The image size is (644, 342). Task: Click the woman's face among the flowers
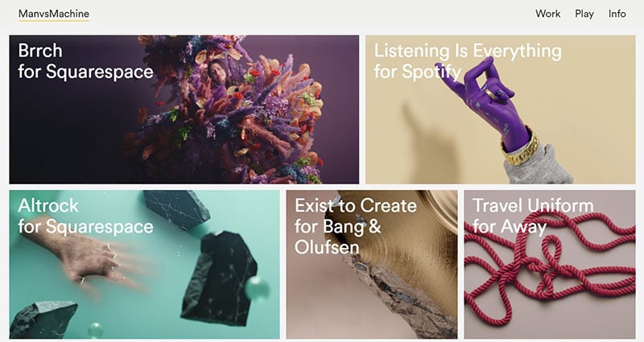217,71
